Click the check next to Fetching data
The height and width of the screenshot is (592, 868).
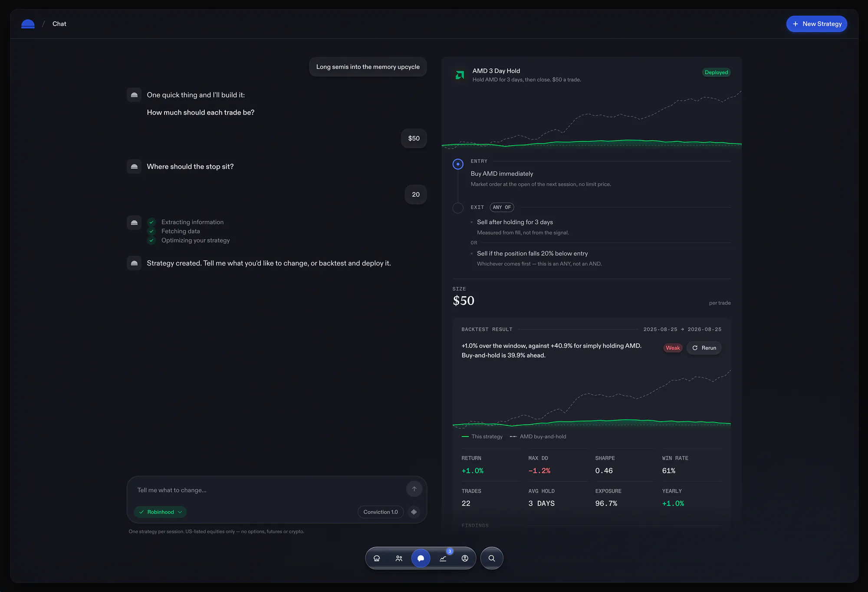151,231
